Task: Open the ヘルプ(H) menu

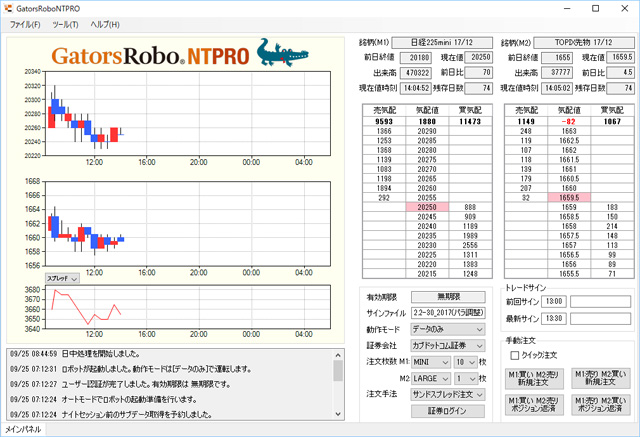Action: [105, 25]
